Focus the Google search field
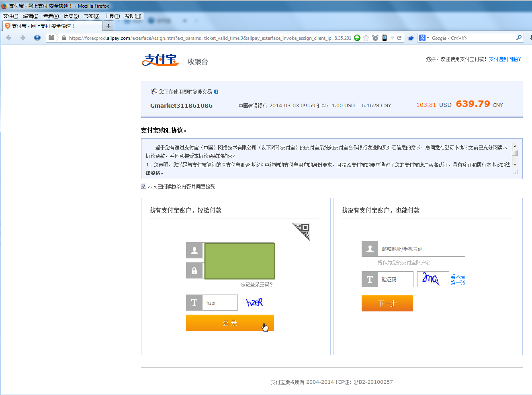532x395 pixels. click(x=473, y=38)
